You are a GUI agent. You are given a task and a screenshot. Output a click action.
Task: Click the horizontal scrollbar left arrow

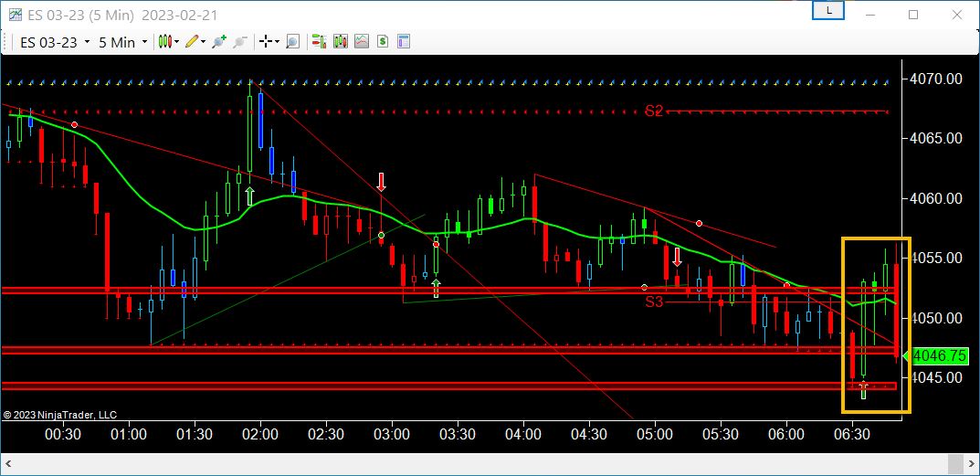[10, 464]
